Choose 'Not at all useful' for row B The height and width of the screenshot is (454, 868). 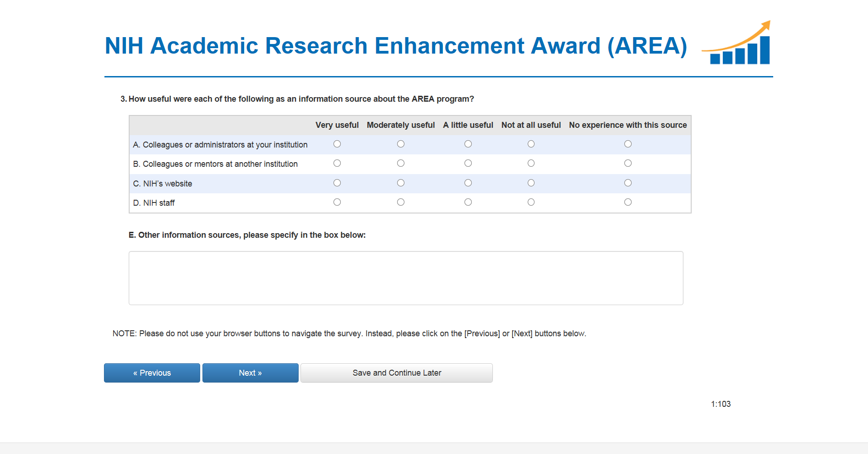(x=531, y=163)
